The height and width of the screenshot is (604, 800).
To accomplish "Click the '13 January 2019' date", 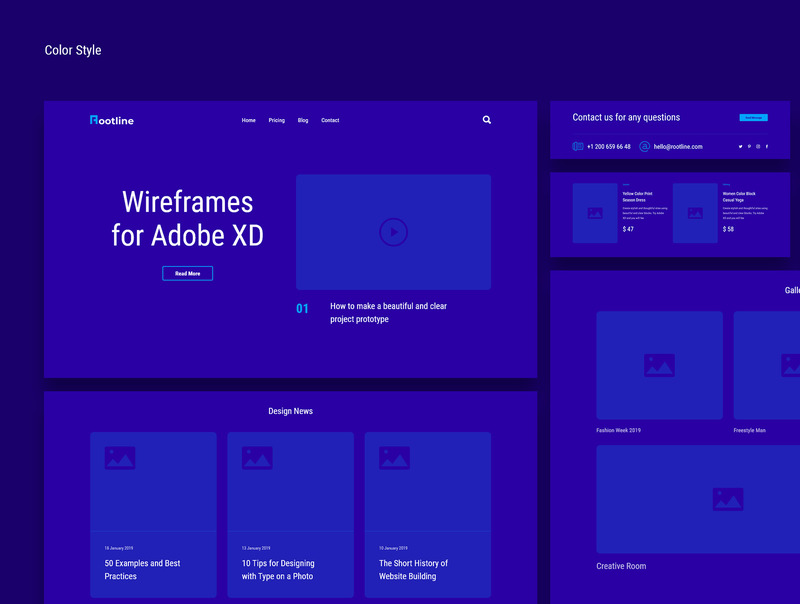I will click(256, 548).
